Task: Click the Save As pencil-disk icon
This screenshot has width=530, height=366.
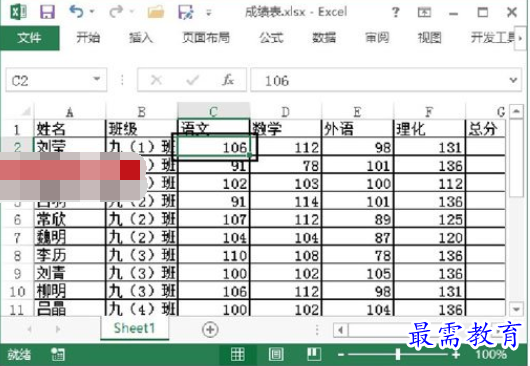Action: pyautogui.click(x=186, y=12)
